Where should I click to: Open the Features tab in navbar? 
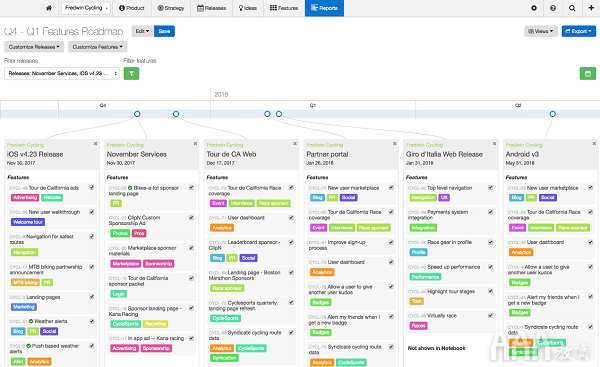click(x=284, y=8)
